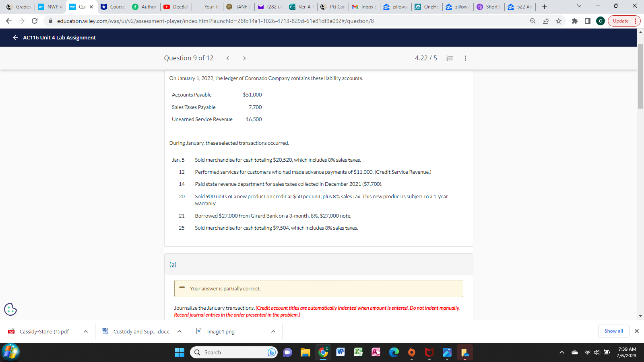Viewport: 644px width, 362px height.
Task: Click the Update browser button
Action: pos(620,21)
